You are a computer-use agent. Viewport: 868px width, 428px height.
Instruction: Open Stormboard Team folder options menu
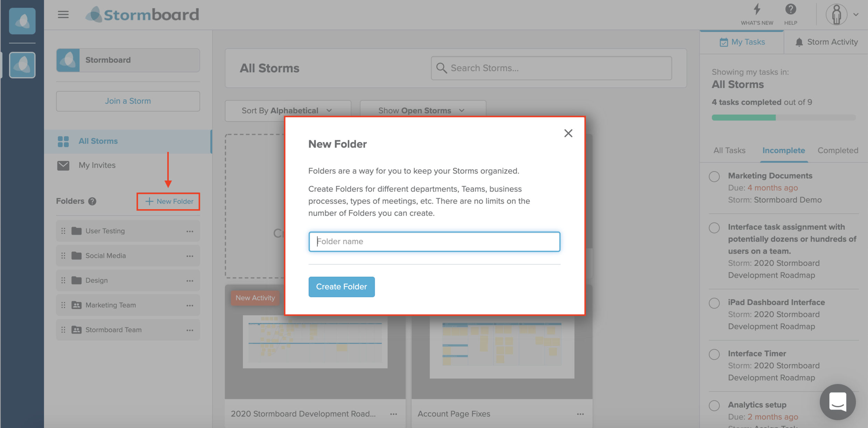pos(190,330)
